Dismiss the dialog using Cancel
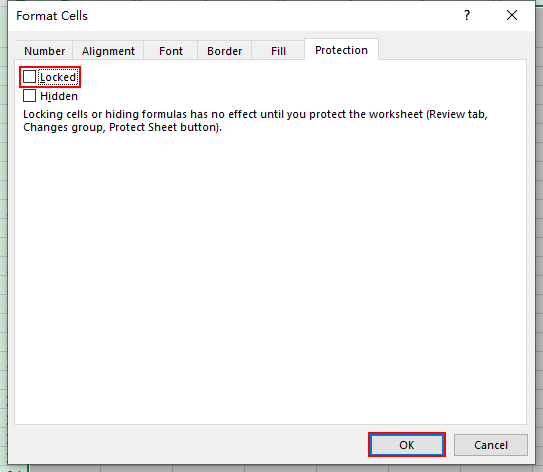This screenshot has width=543, height=472. click(x=491, y=445)
